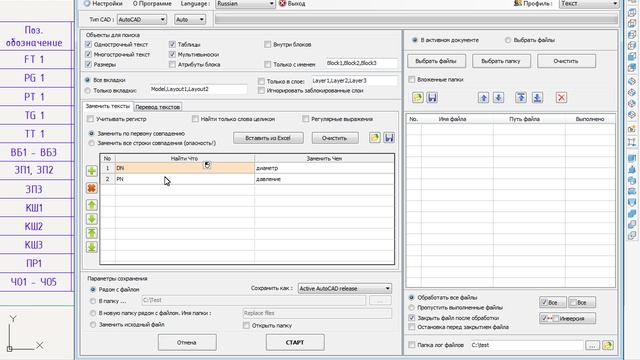Viewport: 640px width, 360px height.
Task: Click save file list floppy icon
Action: [x=432, y=98]
